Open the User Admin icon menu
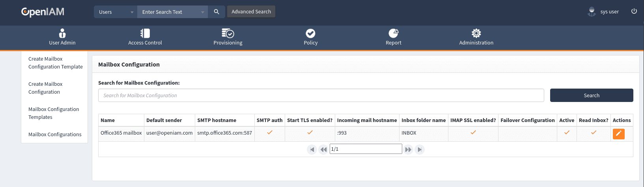 (x=62, y=33)
